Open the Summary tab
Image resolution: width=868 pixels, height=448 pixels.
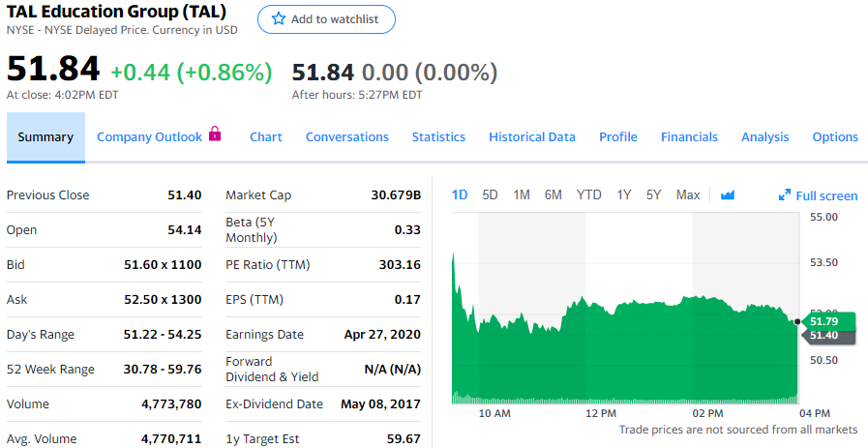click(45, 137)
